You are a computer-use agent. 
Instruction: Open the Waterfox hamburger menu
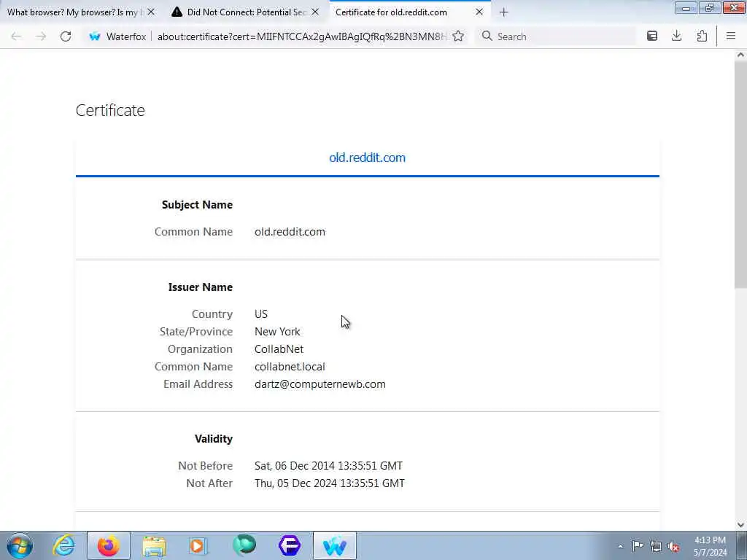coord(731,36)
